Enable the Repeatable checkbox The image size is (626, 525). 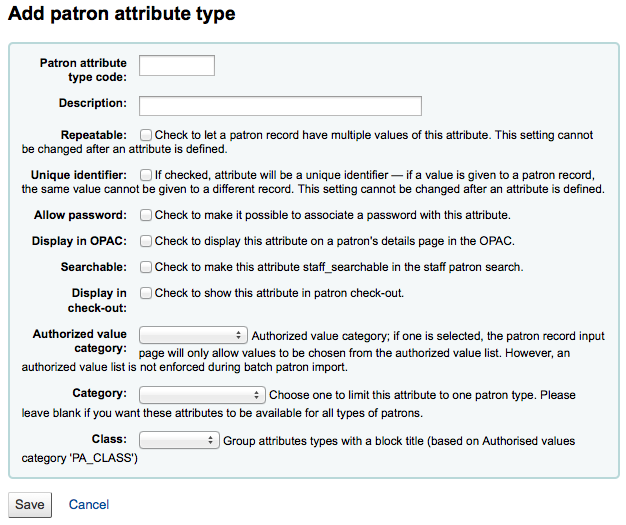(x=146, y=135)
